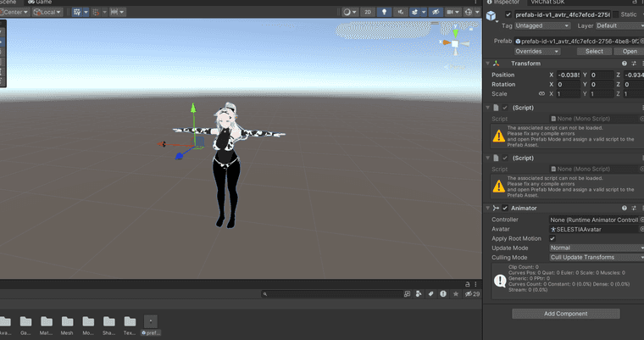
Task: Click the Add Component button
Action: click(x=565, y=314)
